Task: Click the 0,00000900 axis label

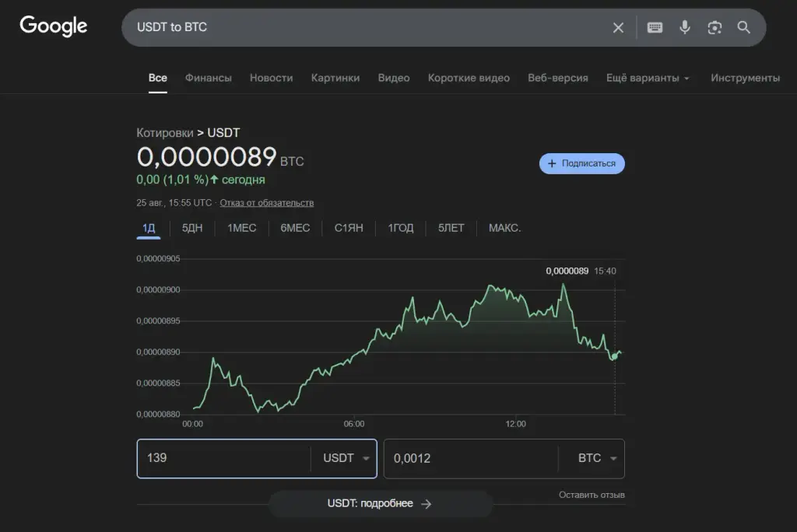Action: coord(158,289)
